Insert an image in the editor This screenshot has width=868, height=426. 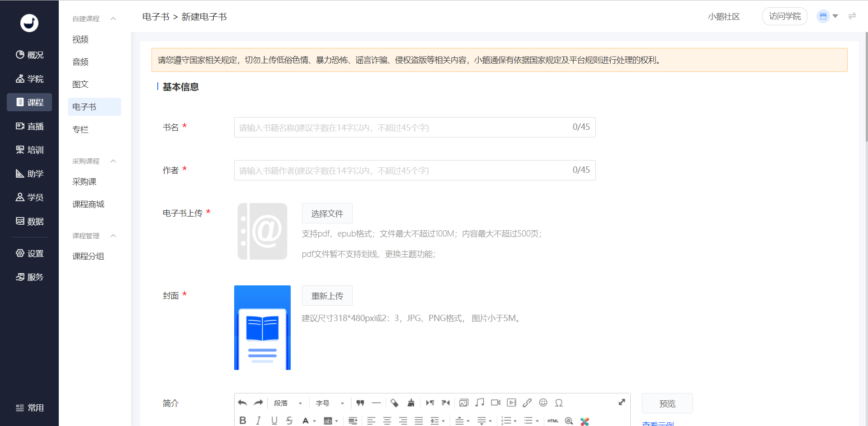(x=464, y=402)
